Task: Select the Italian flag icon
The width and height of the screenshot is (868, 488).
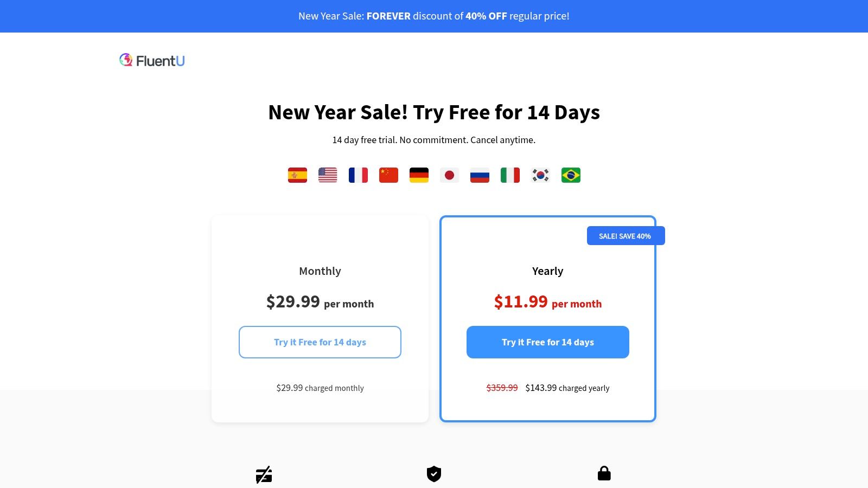Action: point(510,175)
